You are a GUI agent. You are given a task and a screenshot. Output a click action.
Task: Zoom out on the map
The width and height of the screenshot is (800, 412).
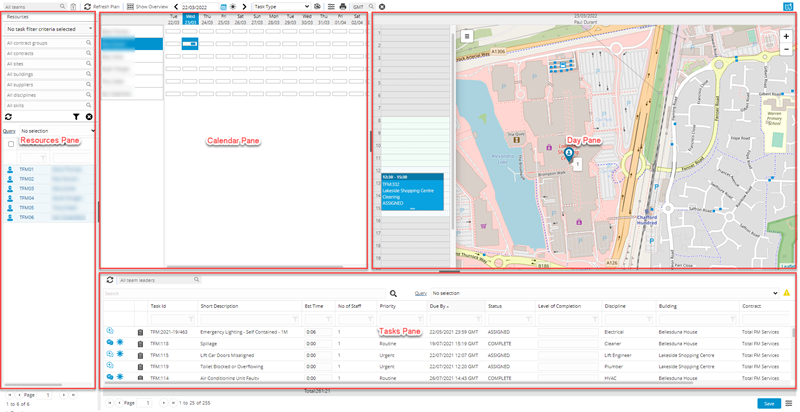(786, 49)
